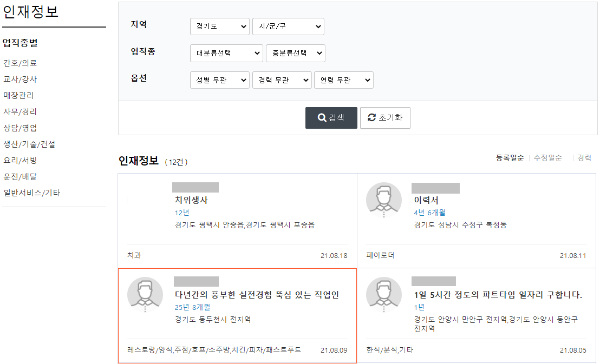The image size is (600, 364).
Task: Open the 시/군/구 dropdown
Action: point(288,26)
